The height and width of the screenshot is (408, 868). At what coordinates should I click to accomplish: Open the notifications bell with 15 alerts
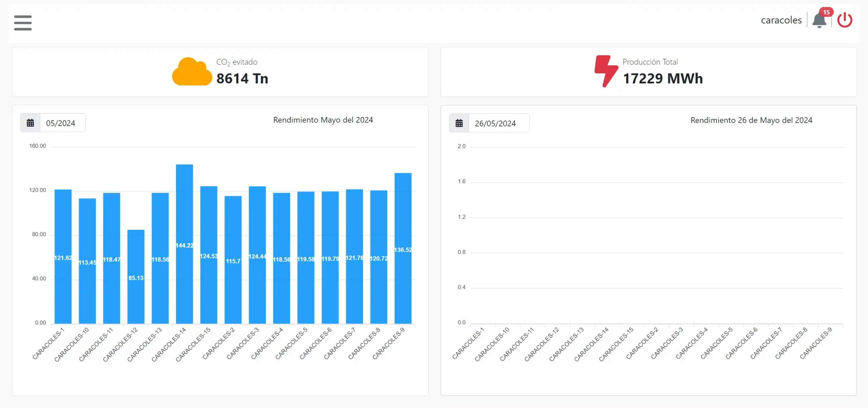pyautogui.click(x=820, y=20)
